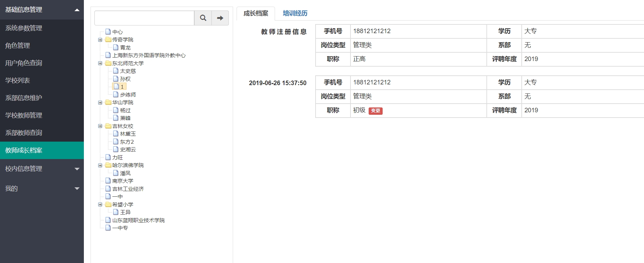Click the search magnifier icon button
This screenshot has height=263, width=644.
[x=203, y=18]
